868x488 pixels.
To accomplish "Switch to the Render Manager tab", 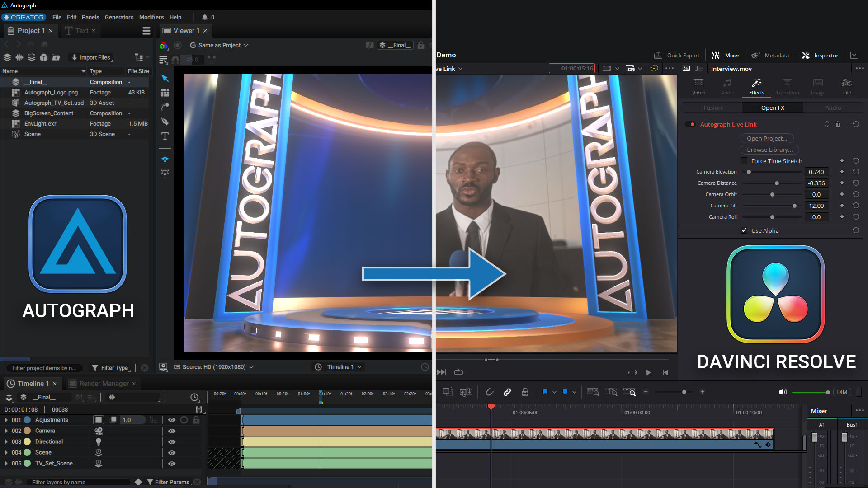I will point(104,384).
